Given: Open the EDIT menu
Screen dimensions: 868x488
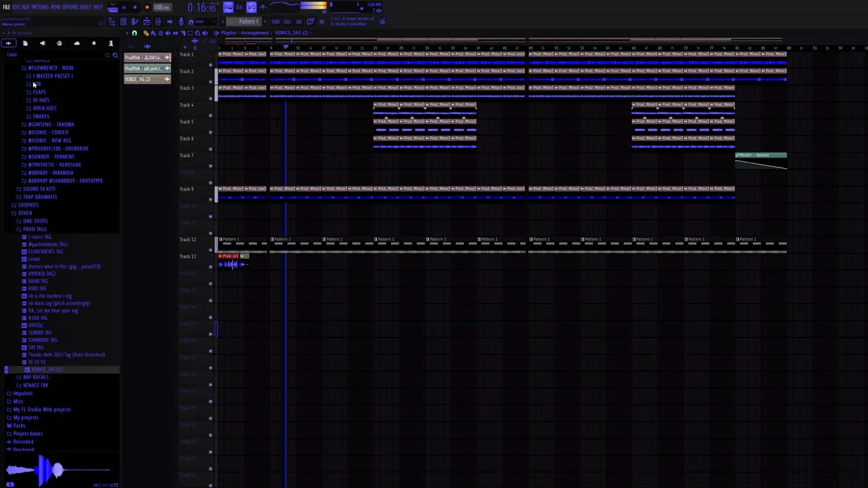Looking at the screenshot, I should click(15, 7).
